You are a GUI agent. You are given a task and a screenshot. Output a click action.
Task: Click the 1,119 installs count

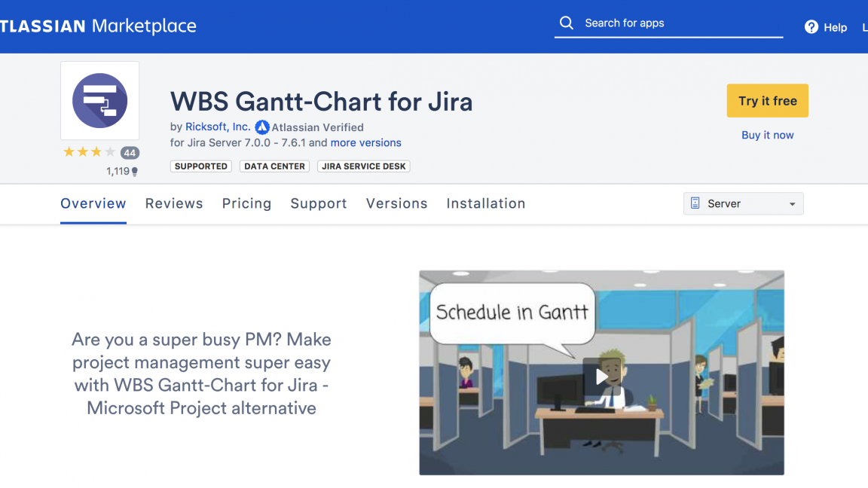click(x=118, y=172)
